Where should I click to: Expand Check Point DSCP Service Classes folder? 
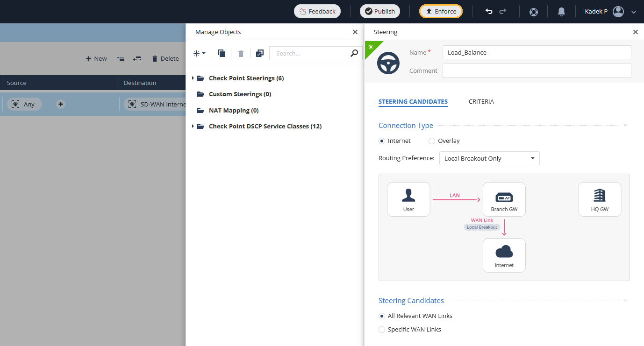tap(193, 126)
